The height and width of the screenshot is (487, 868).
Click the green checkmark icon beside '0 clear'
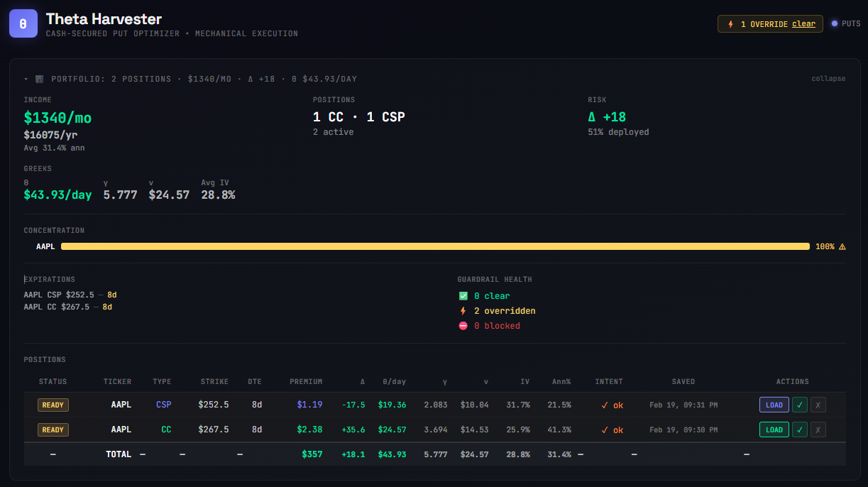coord(465,295)
